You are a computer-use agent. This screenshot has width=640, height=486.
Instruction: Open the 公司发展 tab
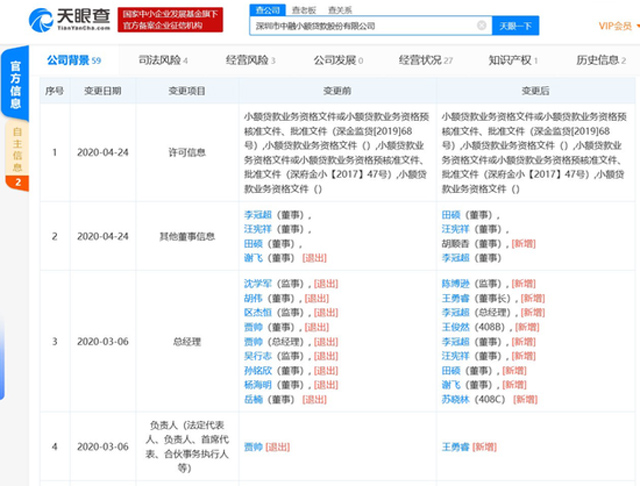338,60
